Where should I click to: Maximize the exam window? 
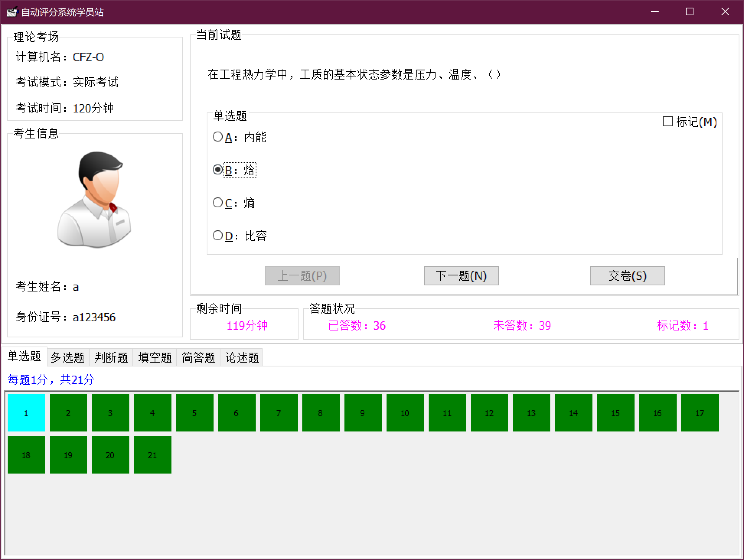coord(690,12)
